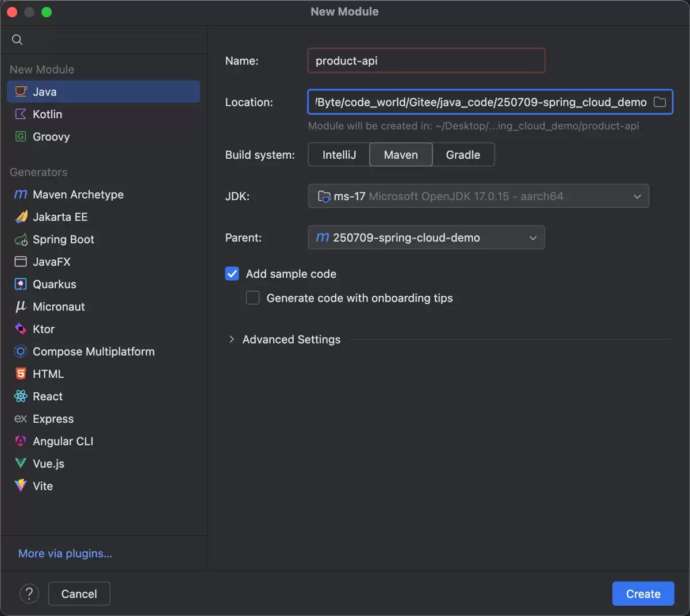The image size is (690, 616).
Task: Choose the Ktor generator icon
Action: (x=21, y=329)
